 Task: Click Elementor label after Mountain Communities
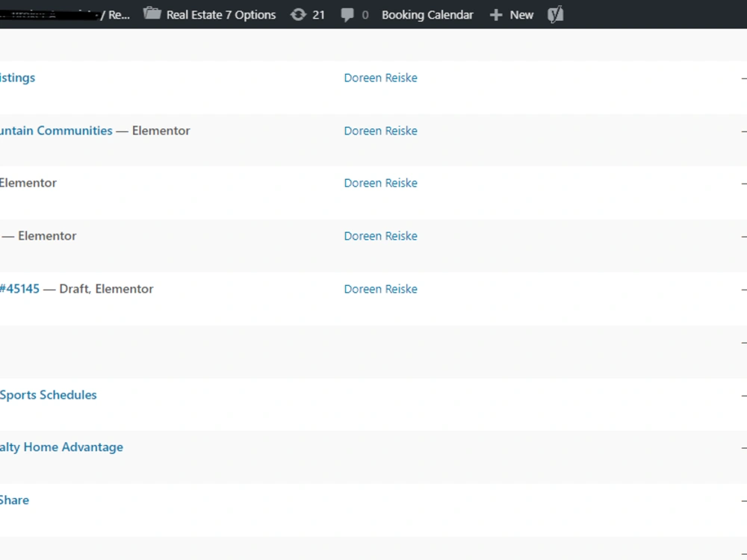[x=161, y=131]
